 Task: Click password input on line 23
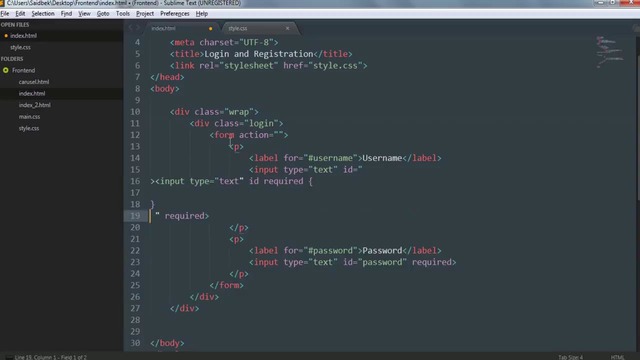tap(353, 262)
